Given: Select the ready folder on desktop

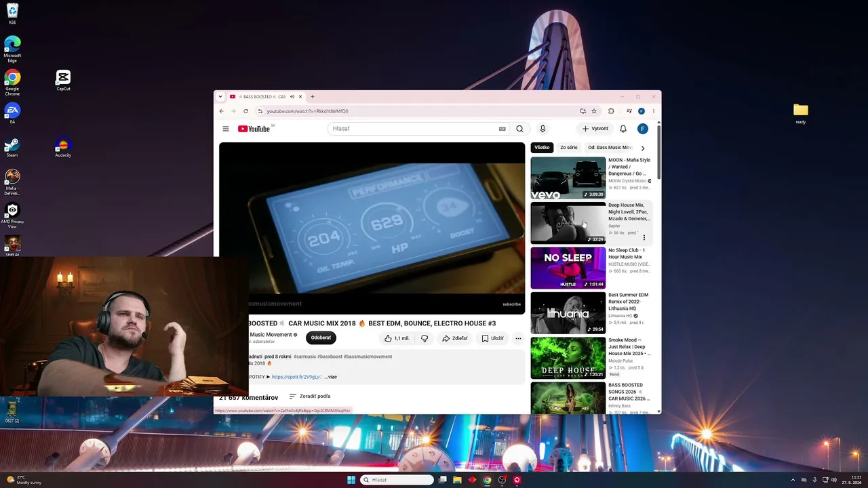Looking at the screenshot, I should (x=801, y=113).
